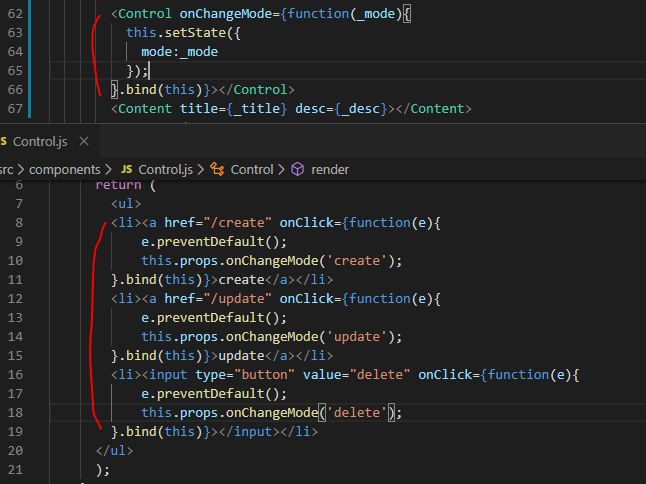Open 'components' folder in breadcrumb
Viewport: 646px width, 484px height.
[x=65, y=169]
